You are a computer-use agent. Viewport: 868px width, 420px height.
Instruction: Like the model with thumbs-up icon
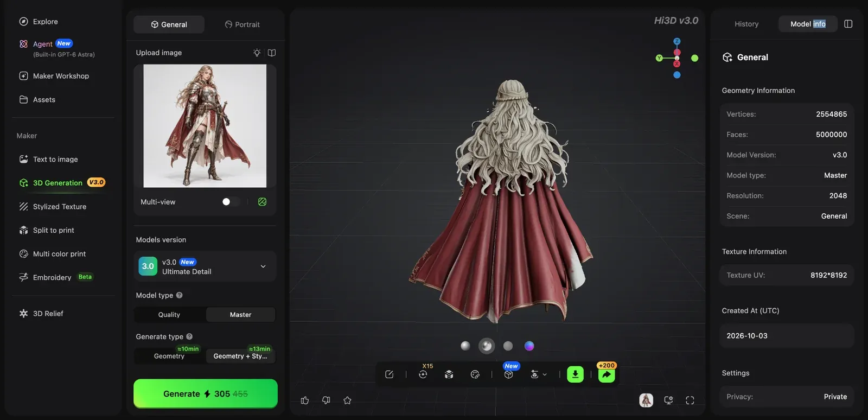[x=305, y=400]
